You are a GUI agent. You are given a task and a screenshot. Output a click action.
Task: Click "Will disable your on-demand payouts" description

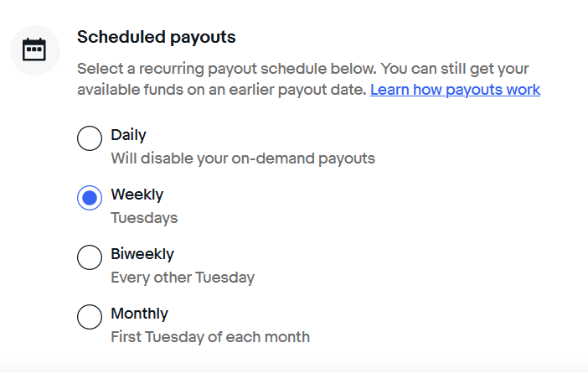click(243, 158)
